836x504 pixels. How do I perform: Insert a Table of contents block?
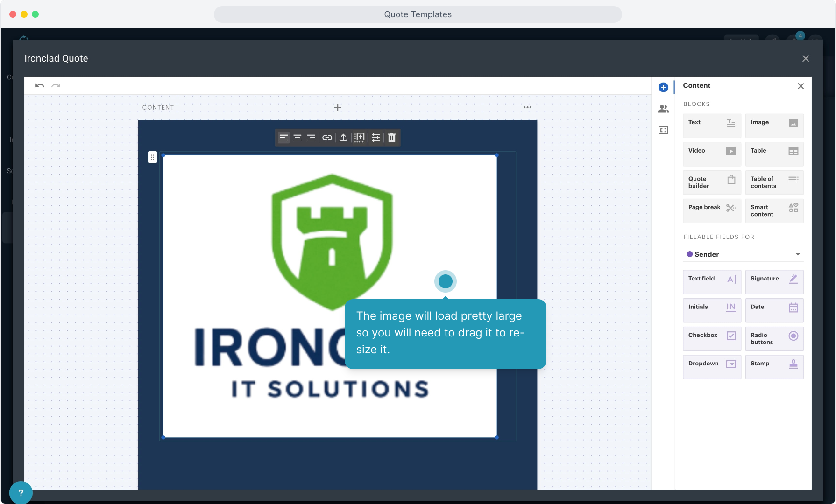click(774, 182)
